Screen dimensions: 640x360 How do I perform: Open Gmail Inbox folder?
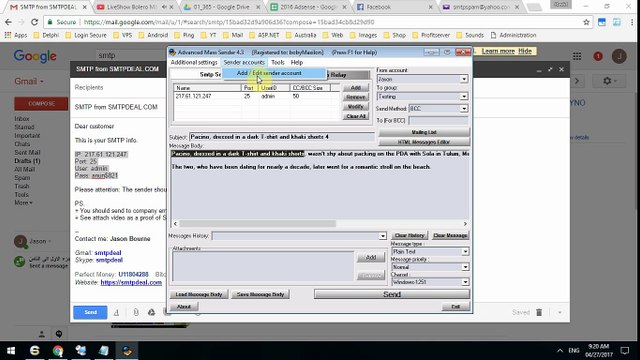pyautogui.click(x=22, y=119)
